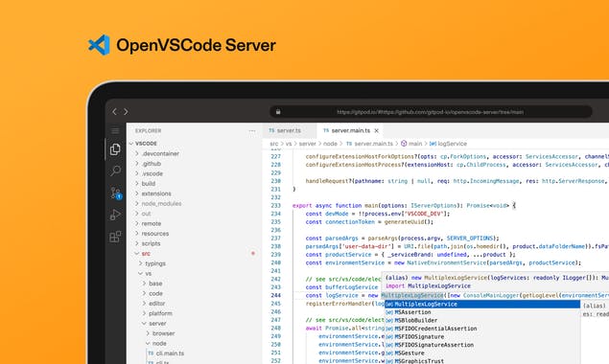Image resolution: width=609 pixels, height=364 pixels.
Task: Open Source Control view with badge
Action: [116, 193]
